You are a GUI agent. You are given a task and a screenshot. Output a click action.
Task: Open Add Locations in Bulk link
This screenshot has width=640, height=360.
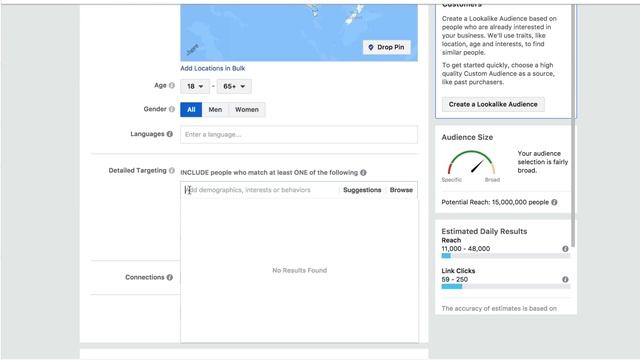[213, 68]
